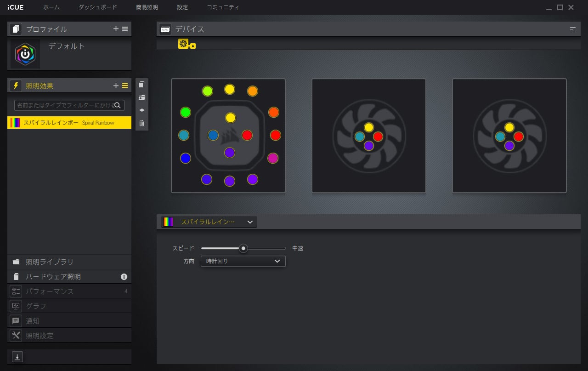
Task: Select the blue LED inside the pump center
Action: [x=213, y=135]
